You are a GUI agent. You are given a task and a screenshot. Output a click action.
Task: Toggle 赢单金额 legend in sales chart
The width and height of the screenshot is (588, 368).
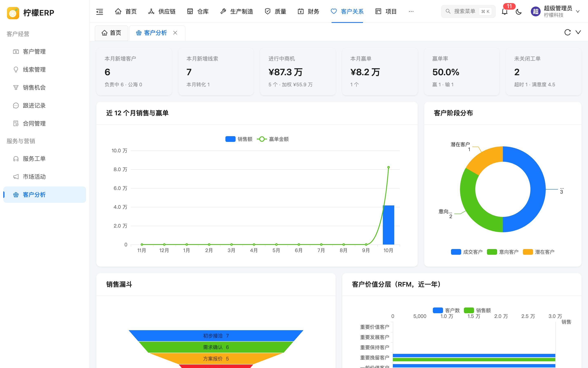pos(273,139)
